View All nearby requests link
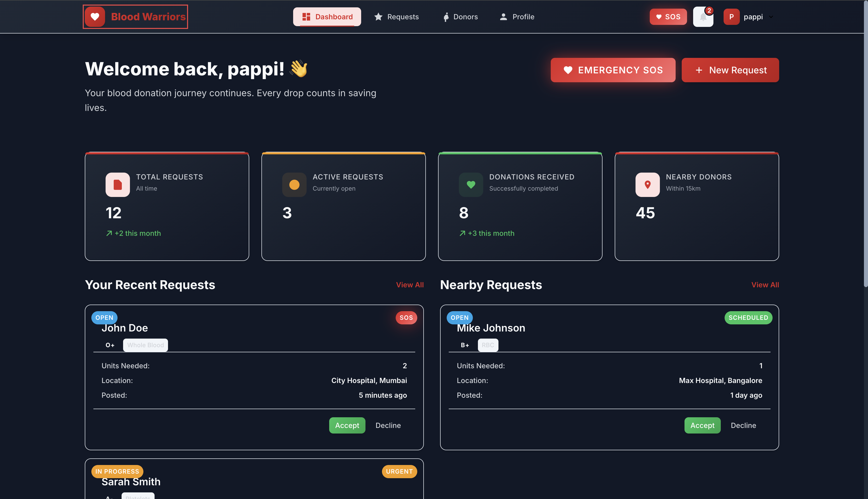 point(765,285)
